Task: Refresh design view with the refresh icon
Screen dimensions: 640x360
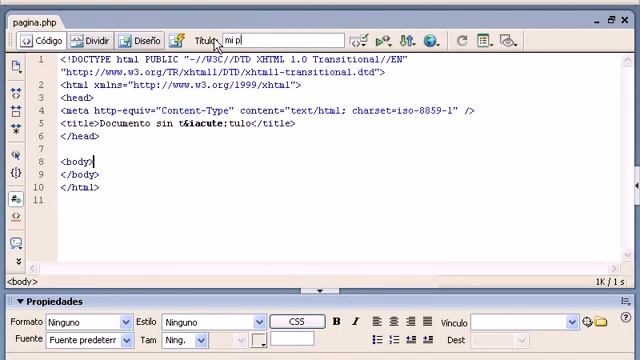Action: point(462,40)
